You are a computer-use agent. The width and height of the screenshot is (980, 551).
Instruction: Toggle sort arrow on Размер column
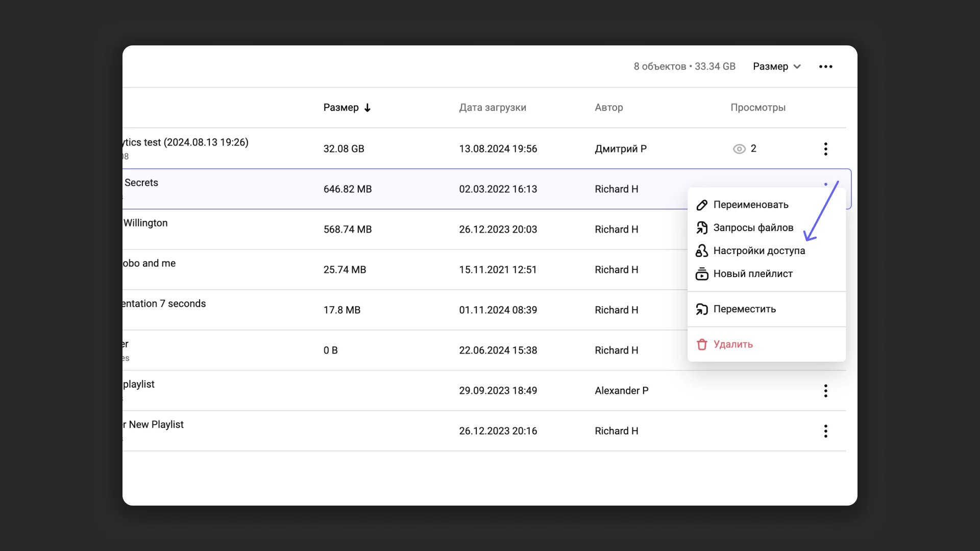[367, 108]
